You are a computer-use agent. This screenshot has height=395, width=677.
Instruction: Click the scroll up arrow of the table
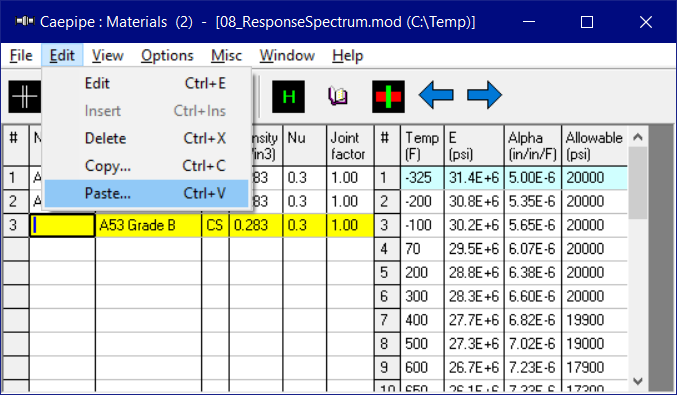pos(638,137)
